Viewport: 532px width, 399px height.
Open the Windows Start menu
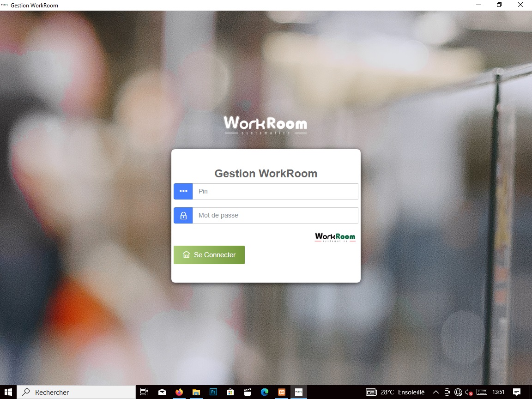(8, 392)
